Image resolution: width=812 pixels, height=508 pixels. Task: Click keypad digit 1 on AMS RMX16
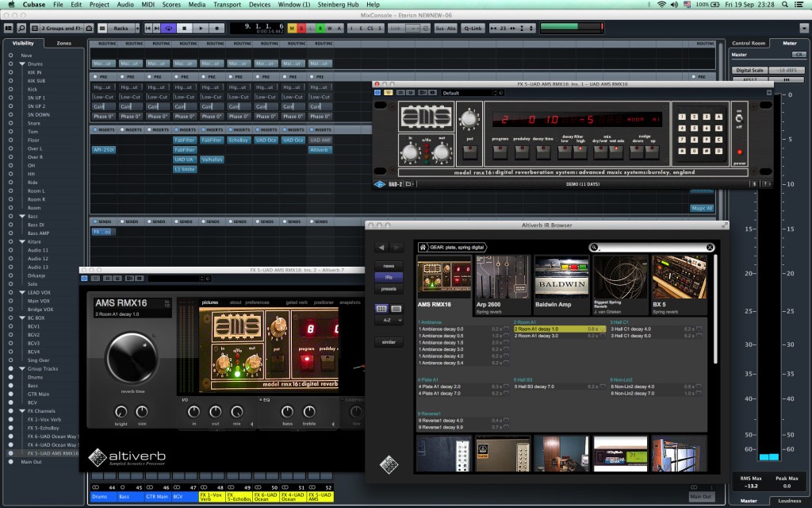pyautogui.click(x=683, y=117)
